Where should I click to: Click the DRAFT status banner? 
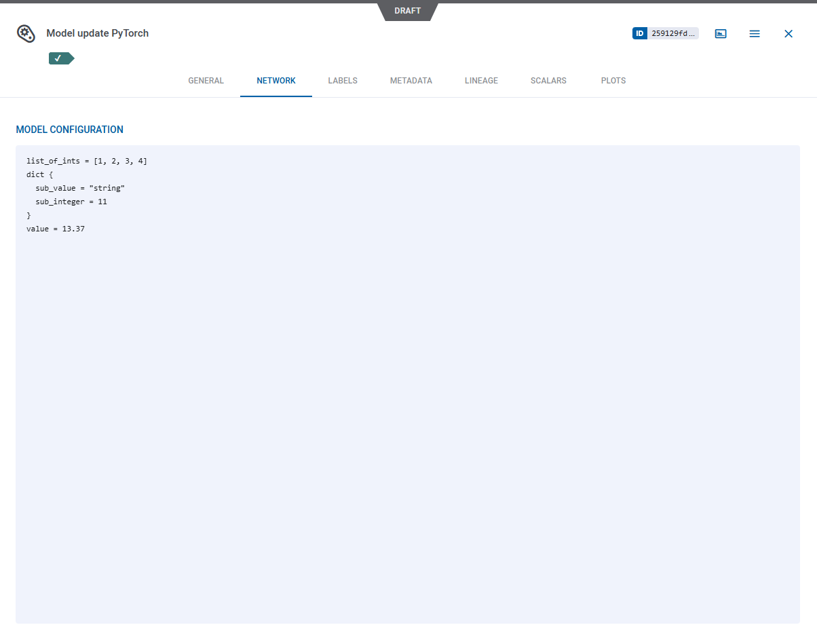[x=407, y=10]
